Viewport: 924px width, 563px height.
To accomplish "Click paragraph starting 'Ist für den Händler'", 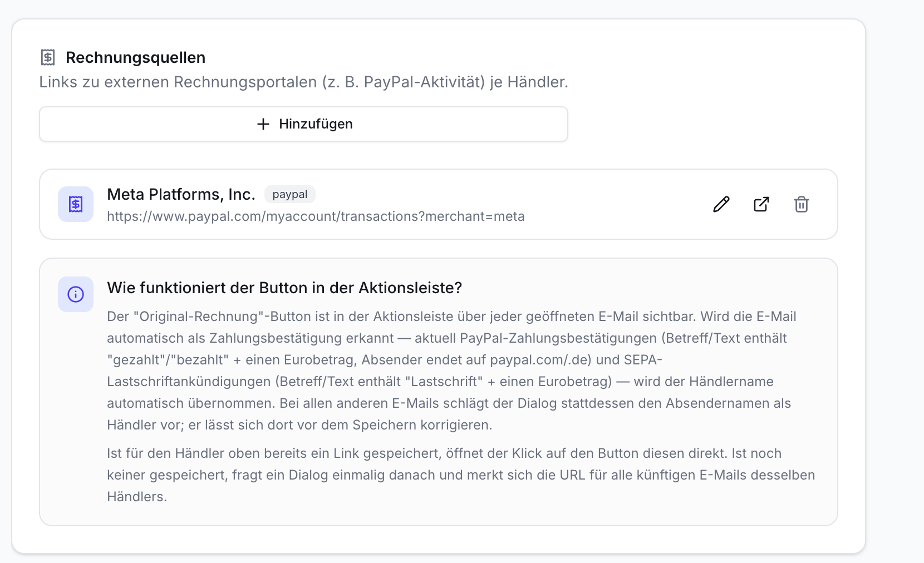I will point(461,475).
